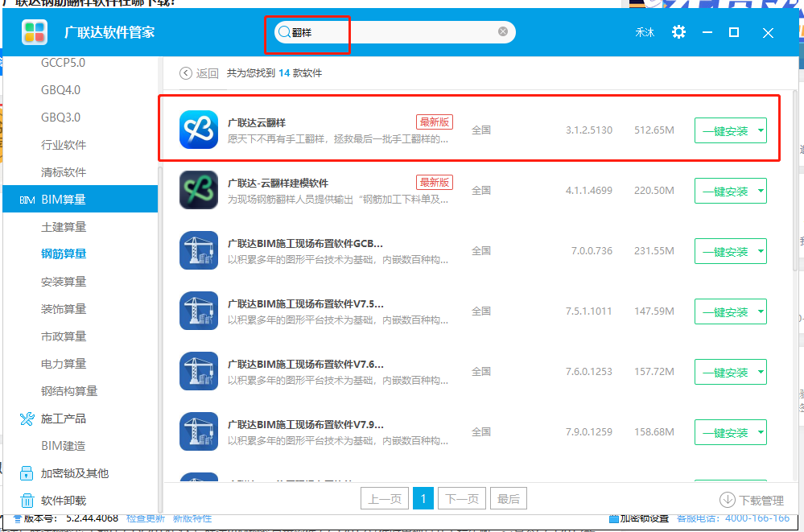Open 行业软件 category
The width and height of the screenshot is (804, 532).
(64, 145)
